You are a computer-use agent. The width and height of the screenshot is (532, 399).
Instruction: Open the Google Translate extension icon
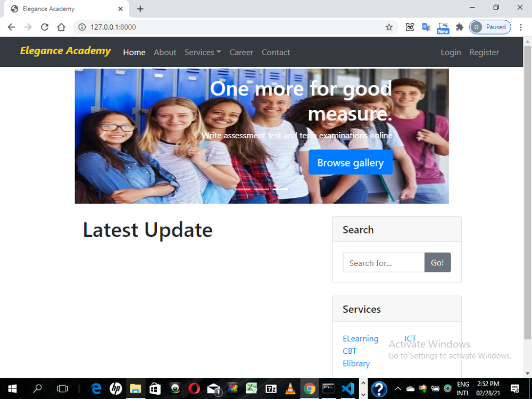pos(426,27)
